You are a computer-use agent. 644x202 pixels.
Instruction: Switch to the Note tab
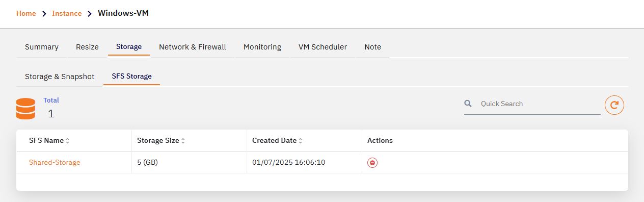(373, 47)
